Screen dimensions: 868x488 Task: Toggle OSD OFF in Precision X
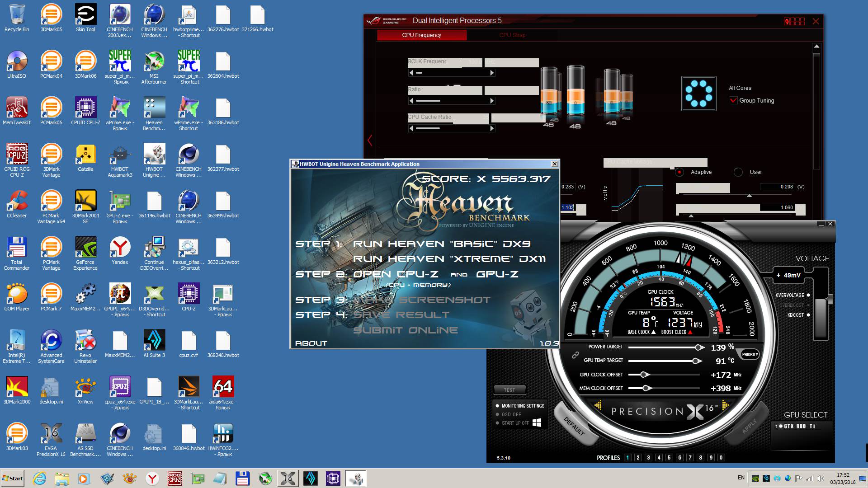[x=497, y=414]
